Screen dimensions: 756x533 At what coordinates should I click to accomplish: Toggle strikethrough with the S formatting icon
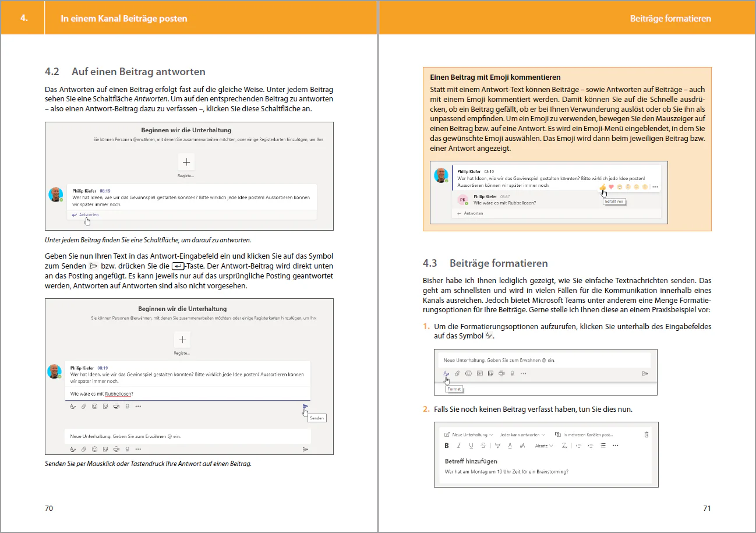[x=483, y=446]
